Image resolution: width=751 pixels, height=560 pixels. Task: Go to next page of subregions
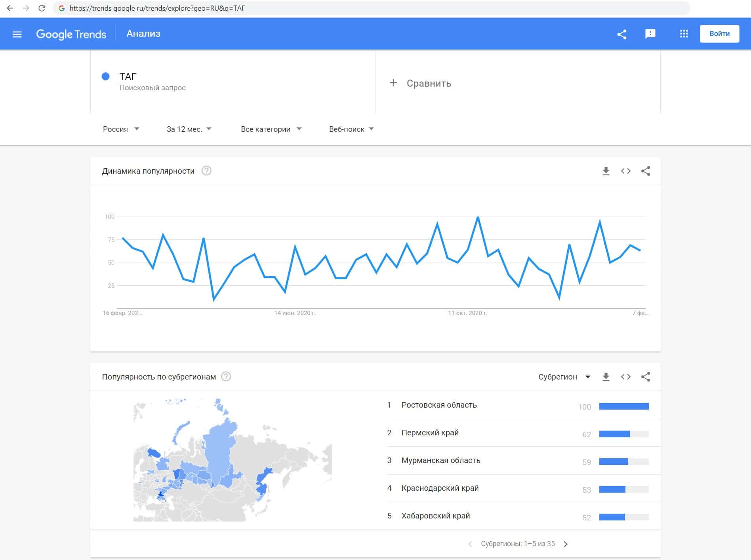click(566, 544)
